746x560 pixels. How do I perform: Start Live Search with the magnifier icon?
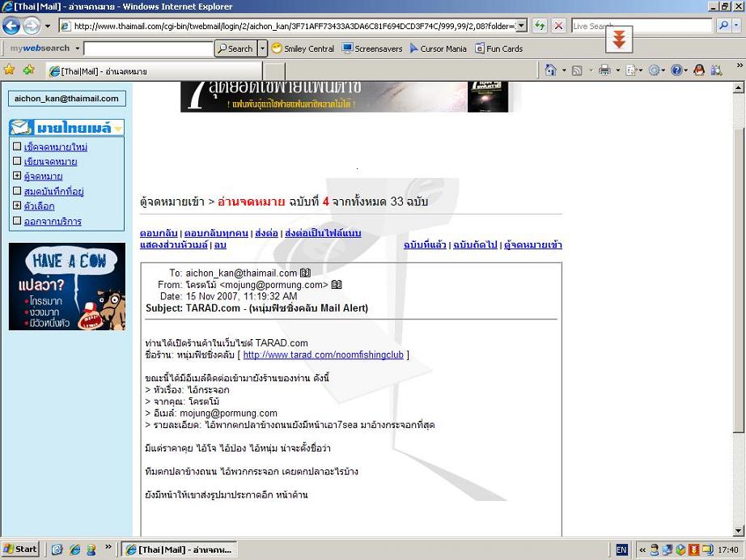click(723, 26)
